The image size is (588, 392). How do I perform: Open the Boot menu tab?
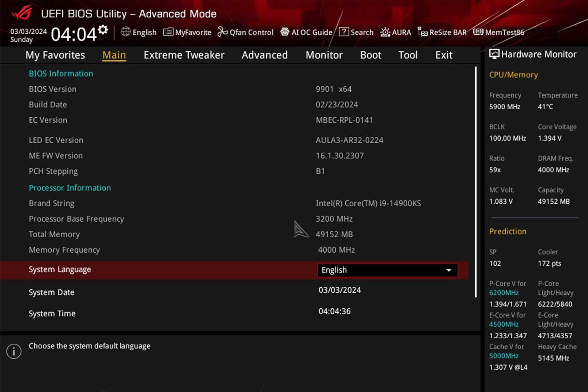(371, 55)
